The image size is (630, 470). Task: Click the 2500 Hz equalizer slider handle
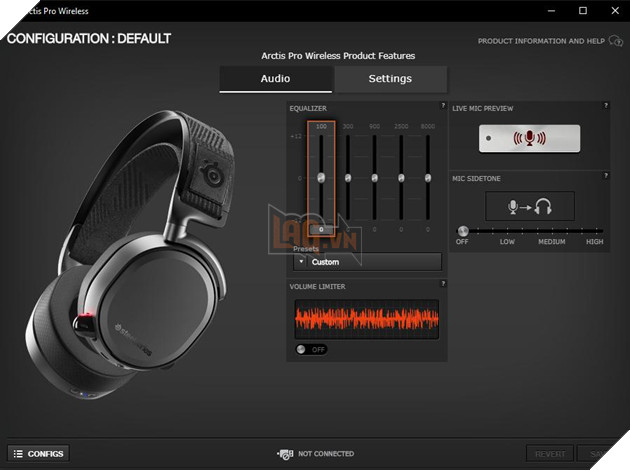pos(401,178)
